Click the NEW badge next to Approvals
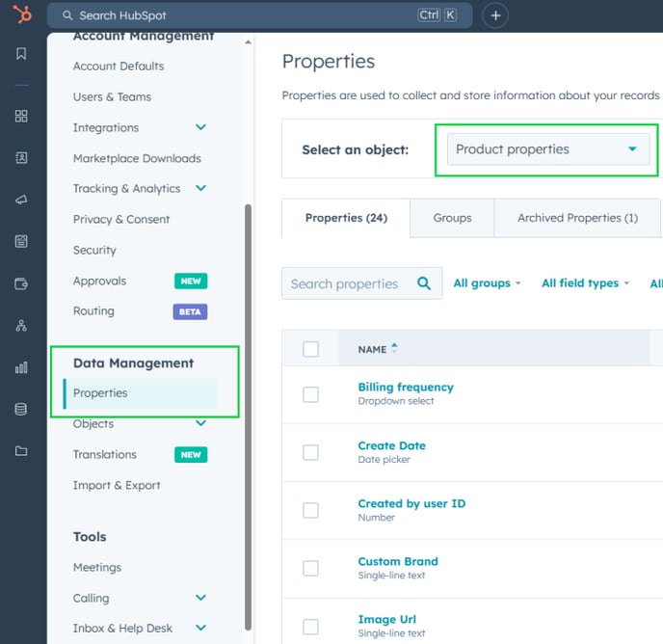Screen dimensions: 663x644 (x=191, y=281)
